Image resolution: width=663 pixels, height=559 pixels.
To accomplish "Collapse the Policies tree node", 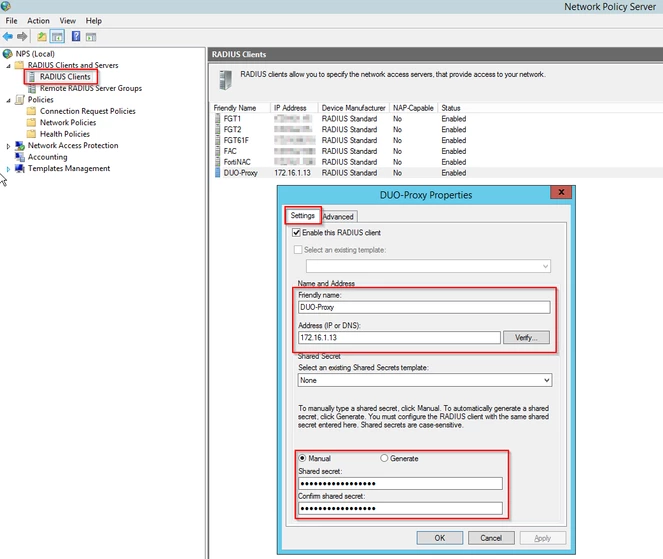I will point(8,100).
